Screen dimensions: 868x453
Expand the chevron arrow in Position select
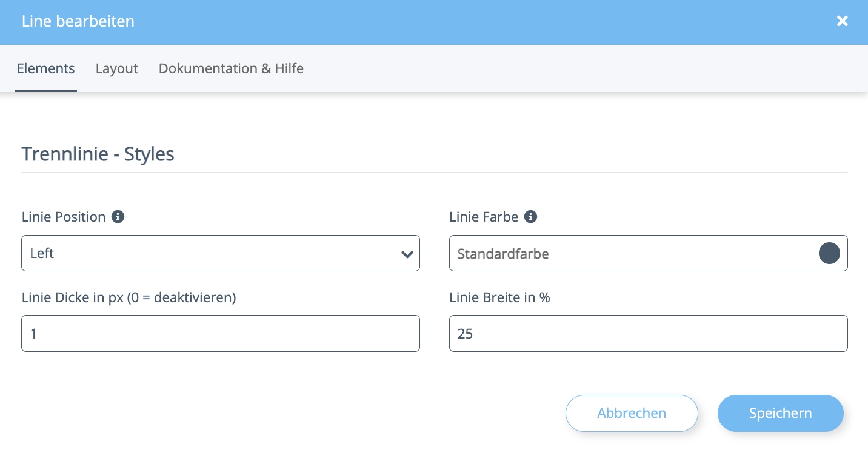pyautogui.click(x=407, y=254)
